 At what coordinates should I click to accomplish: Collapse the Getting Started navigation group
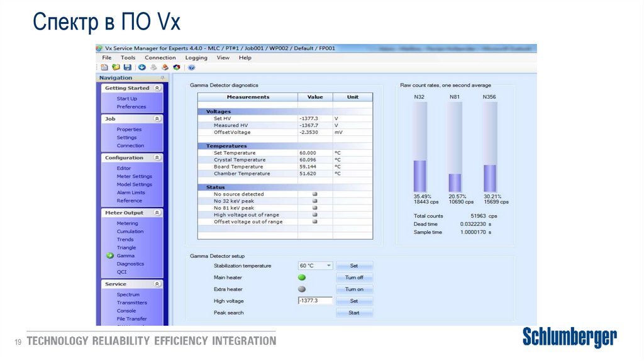tap(157, 88)
